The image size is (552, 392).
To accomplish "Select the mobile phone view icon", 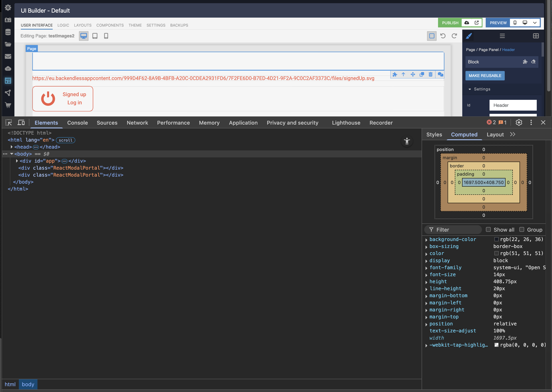I will point(106,36).
